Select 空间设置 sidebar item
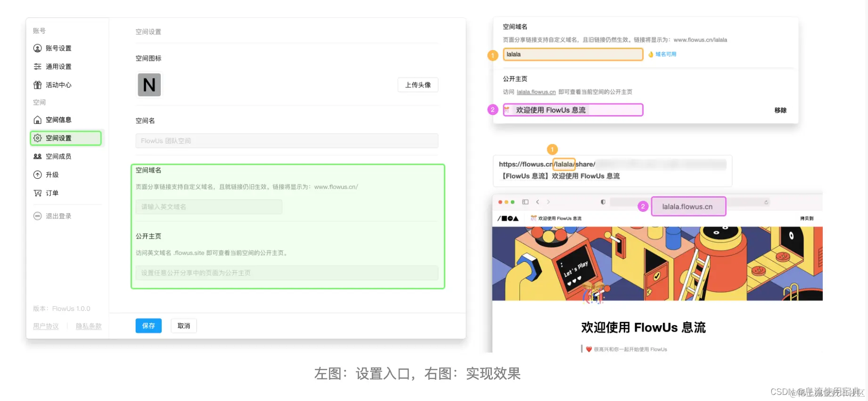The image size is (868, 401). pos(66,138)
